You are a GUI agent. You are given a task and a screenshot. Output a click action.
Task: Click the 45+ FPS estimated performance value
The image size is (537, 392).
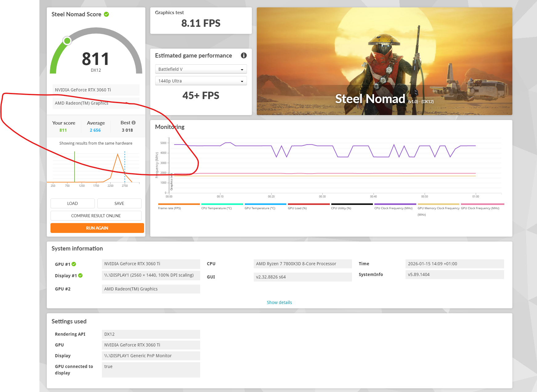point(201,96)
